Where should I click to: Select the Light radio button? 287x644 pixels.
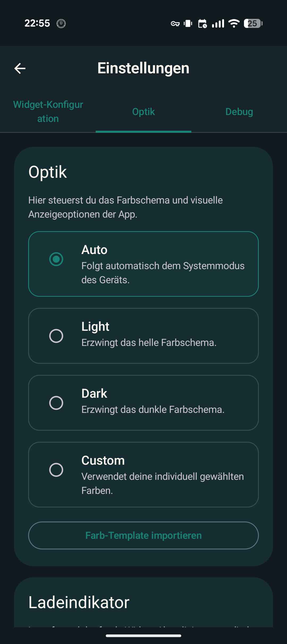click(x=56, y=336)
